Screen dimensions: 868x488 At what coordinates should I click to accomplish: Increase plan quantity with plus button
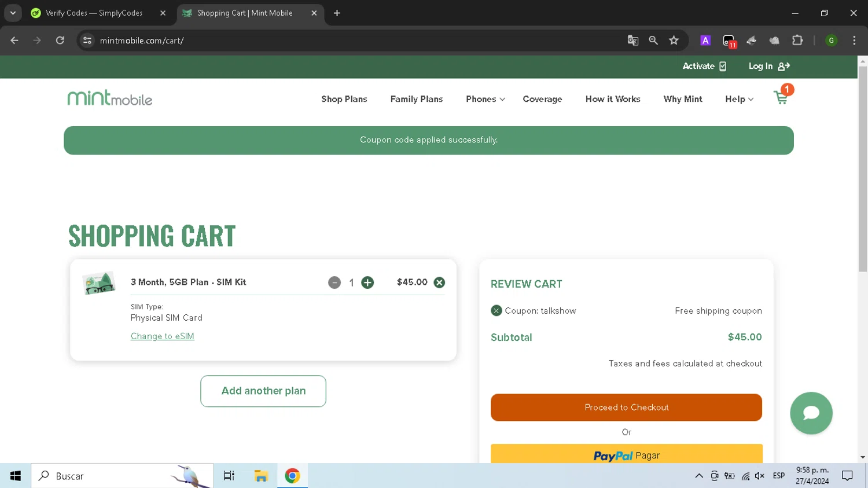pos(367,282)
